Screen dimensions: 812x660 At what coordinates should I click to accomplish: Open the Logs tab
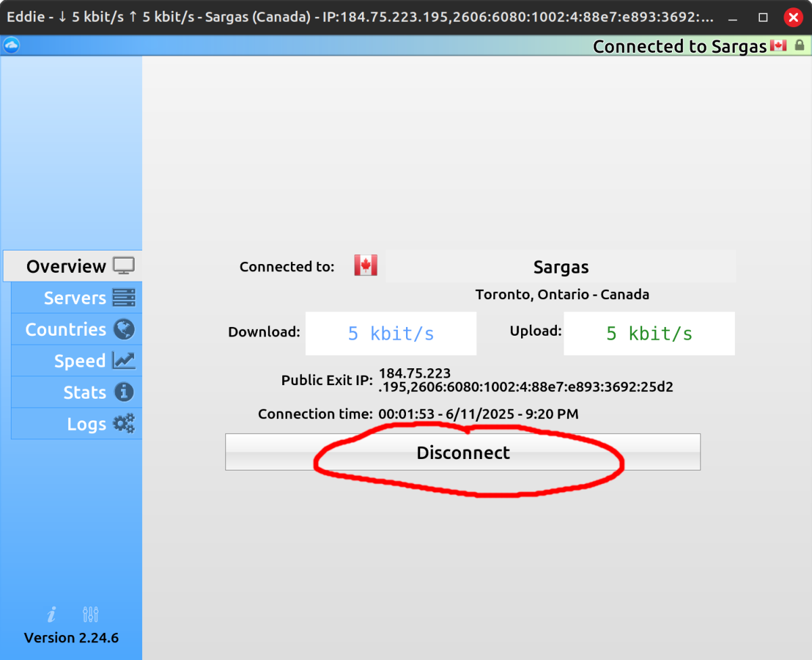[76, 424]
